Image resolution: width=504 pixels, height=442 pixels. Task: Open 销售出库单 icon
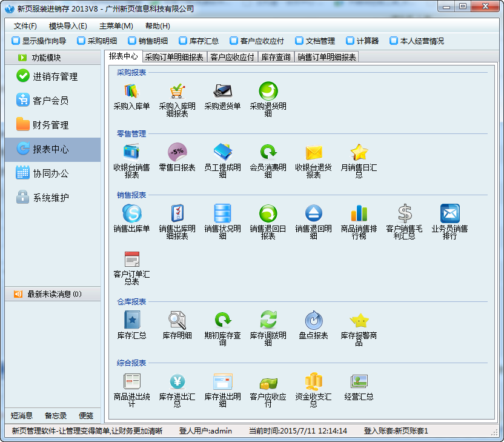click(132, 213)
